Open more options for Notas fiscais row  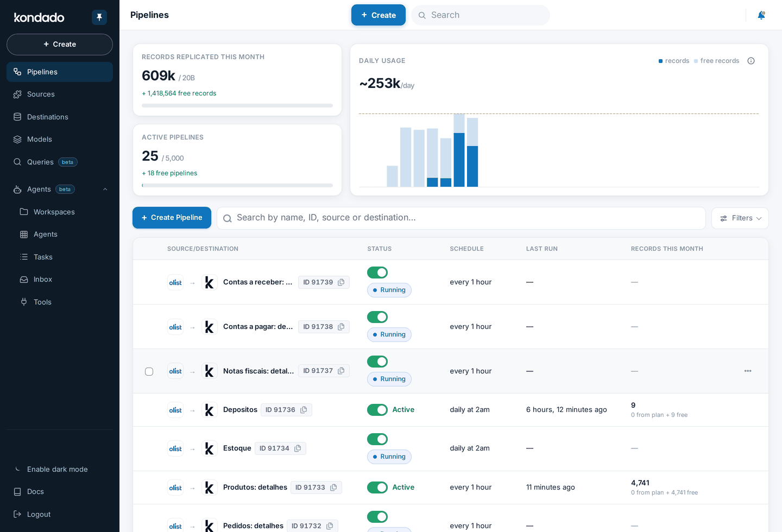pyautogui.click(x=748, y=371)
